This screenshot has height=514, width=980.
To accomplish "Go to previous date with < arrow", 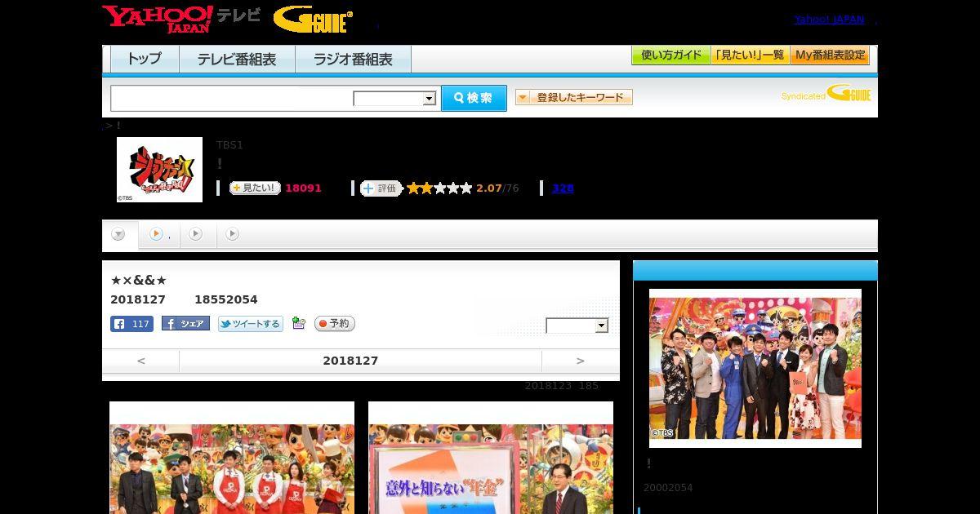I will (141, 361).
